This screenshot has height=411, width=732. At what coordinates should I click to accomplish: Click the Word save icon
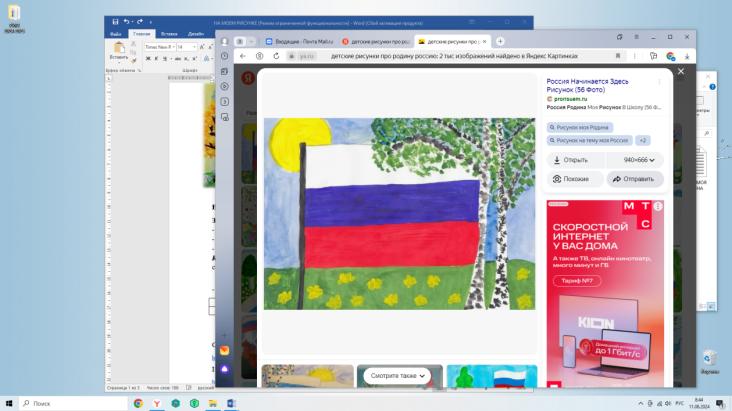(115, 21)
